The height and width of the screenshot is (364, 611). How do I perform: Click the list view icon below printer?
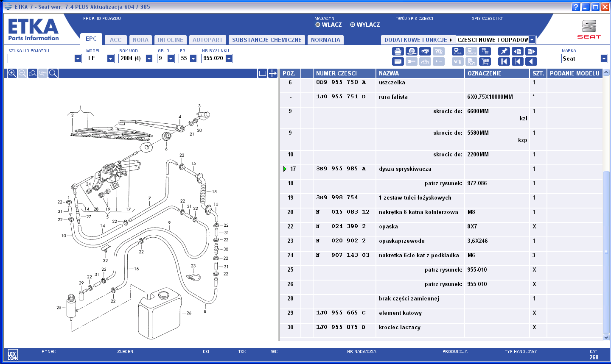[398, 61]
